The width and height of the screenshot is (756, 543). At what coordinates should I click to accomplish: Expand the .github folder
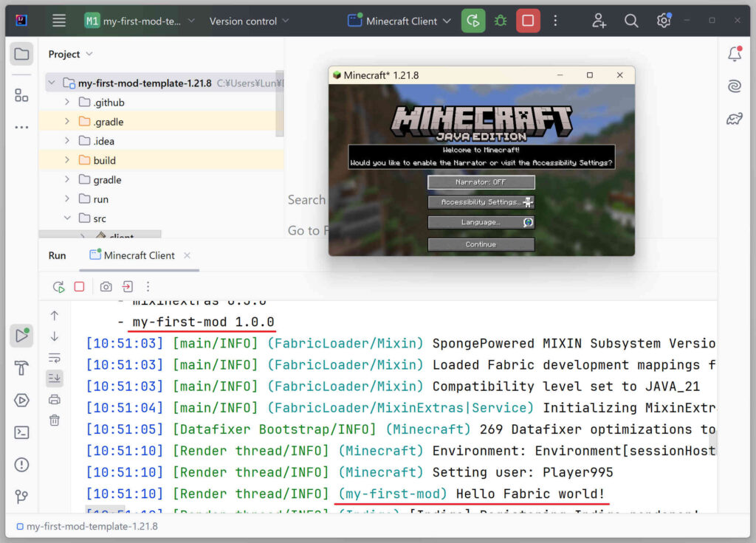click(x=67, y=102)
